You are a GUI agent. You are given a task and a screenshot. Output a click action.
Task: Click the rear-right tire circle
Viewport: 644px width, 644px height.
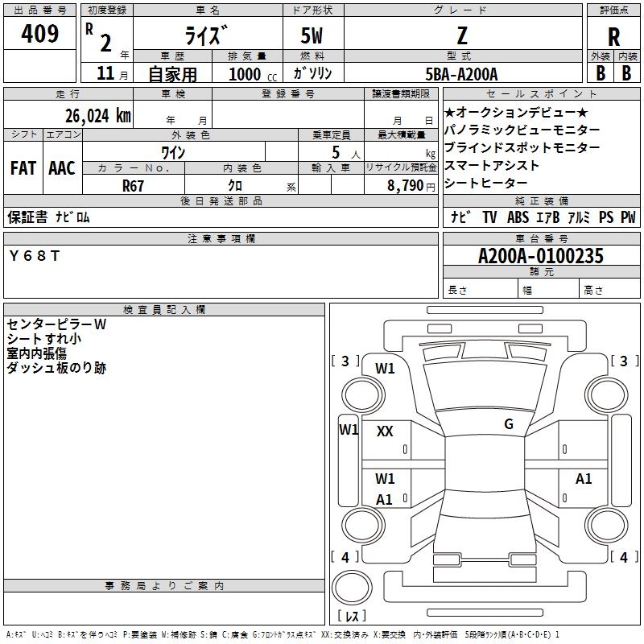click(607, 525)
